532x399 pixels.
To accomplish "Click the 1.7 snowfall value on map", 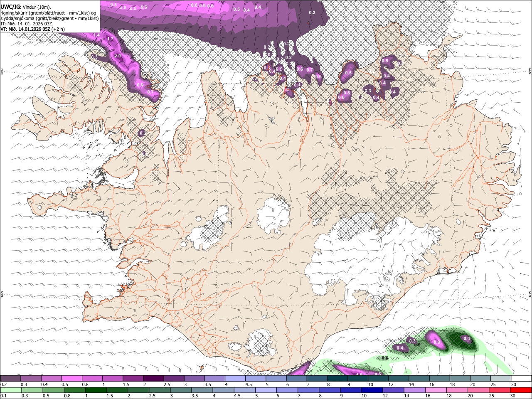I will point(110,39).
